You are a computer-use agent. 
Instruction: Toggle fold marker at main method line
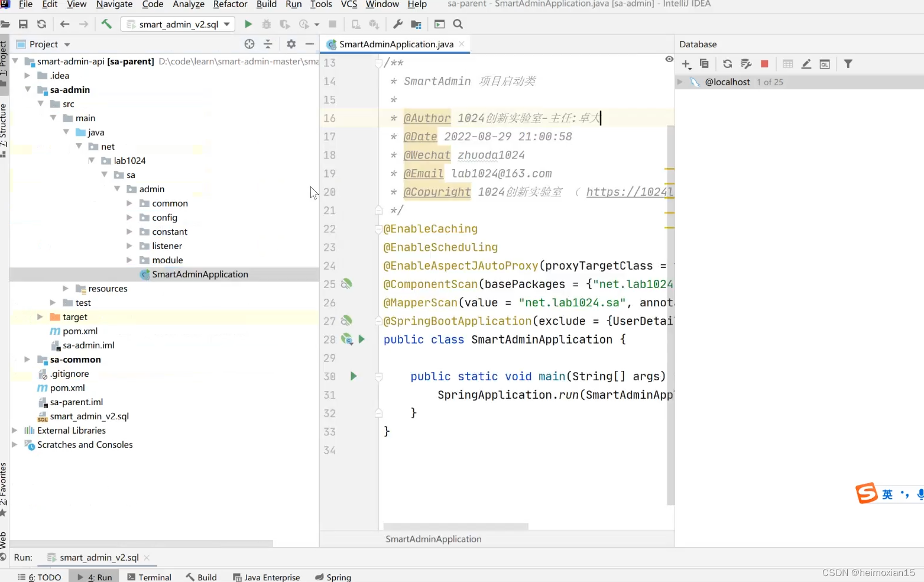click(x=379, y=377)
